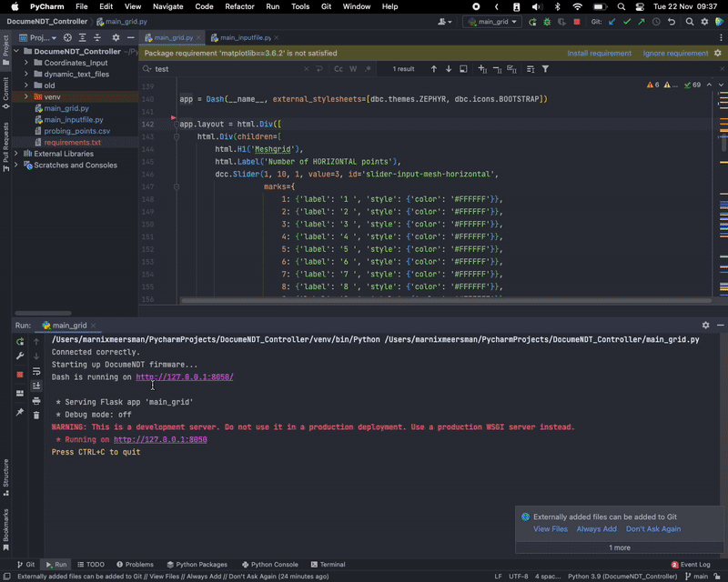Collapse all in Project panel
Screen dimensions: 728x582
[97, 37]
